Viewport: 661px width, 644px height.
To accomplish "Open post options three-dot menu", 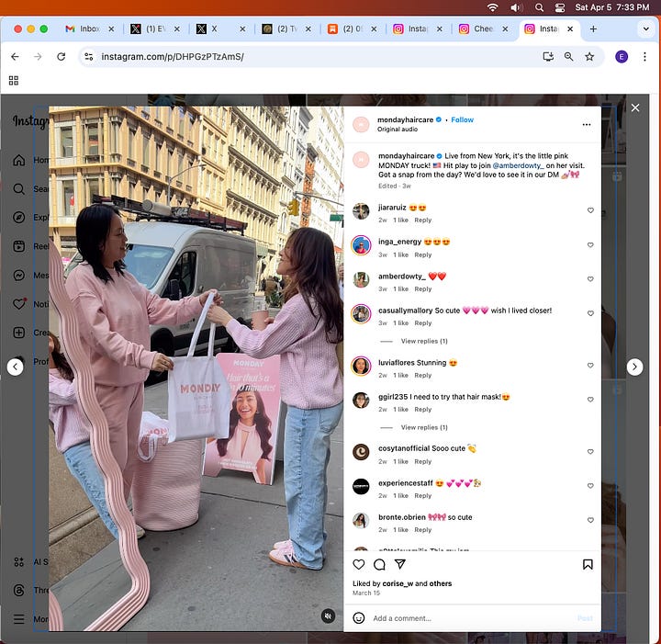I will pyautogui.click(x=587, y=124).
